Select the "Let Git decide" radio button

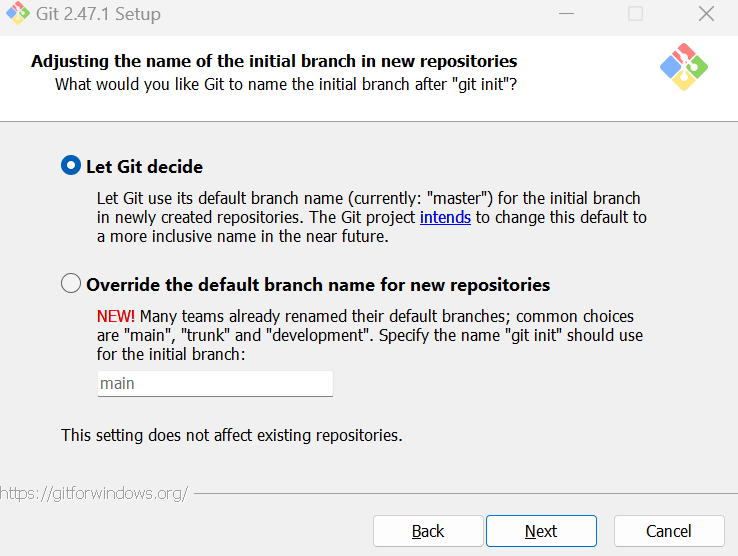(x=71, y=166)
